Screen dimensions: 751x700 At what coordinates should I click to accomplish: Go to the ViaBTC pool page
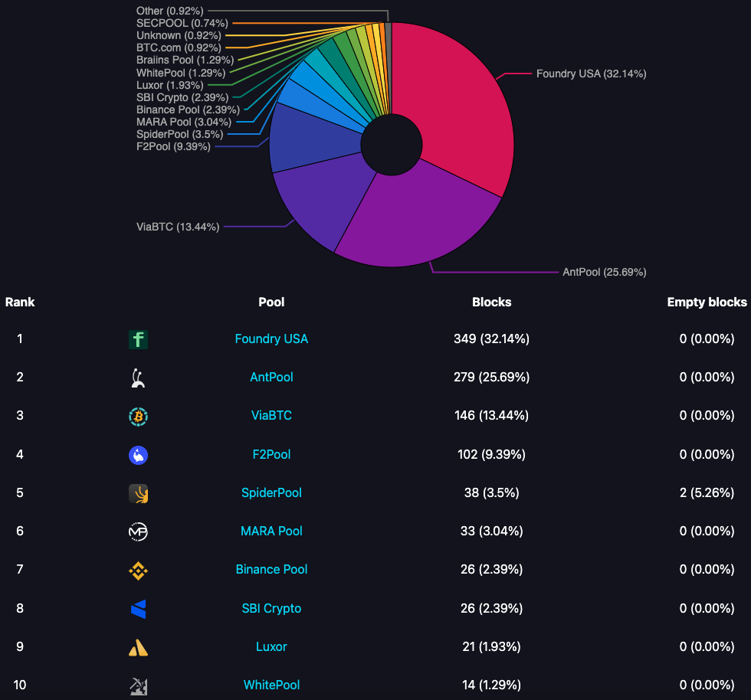pyautogui.click(x=271, y=415)
